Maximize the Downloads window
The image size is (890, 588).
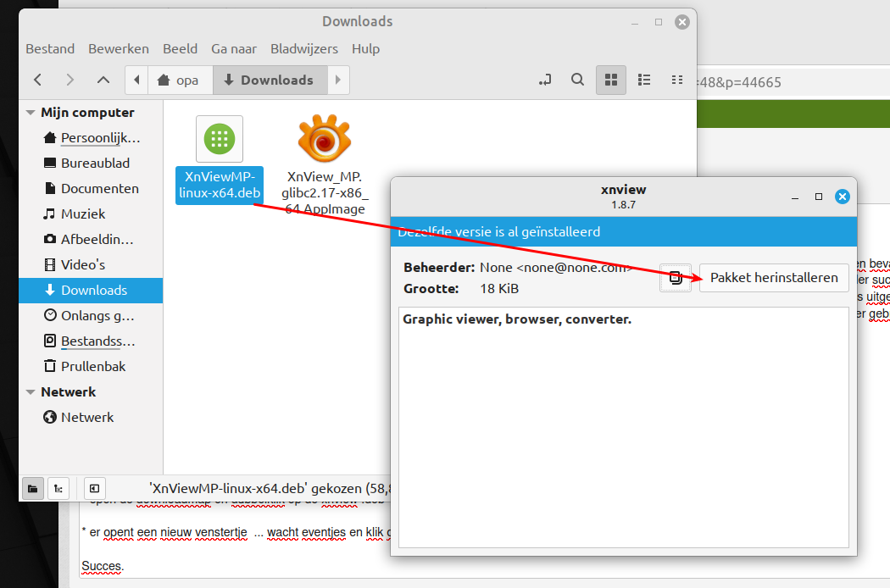pyautogui.click(x=659, y=22)
